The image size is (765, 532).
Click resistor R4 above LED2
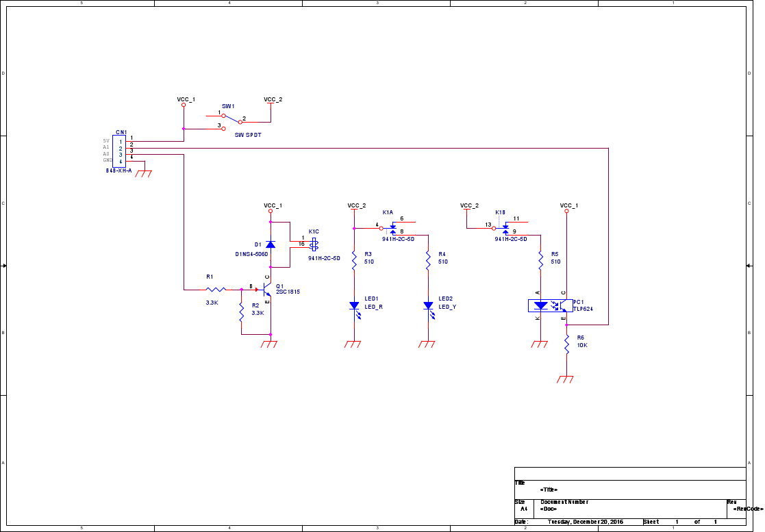click(x=428, y=259)
